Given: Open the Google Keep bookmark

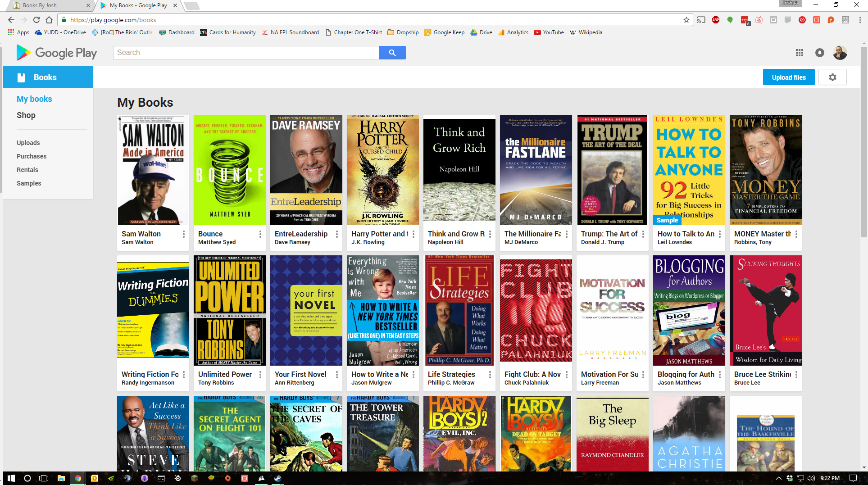Looking at the screenshot, I should (444, 32).
